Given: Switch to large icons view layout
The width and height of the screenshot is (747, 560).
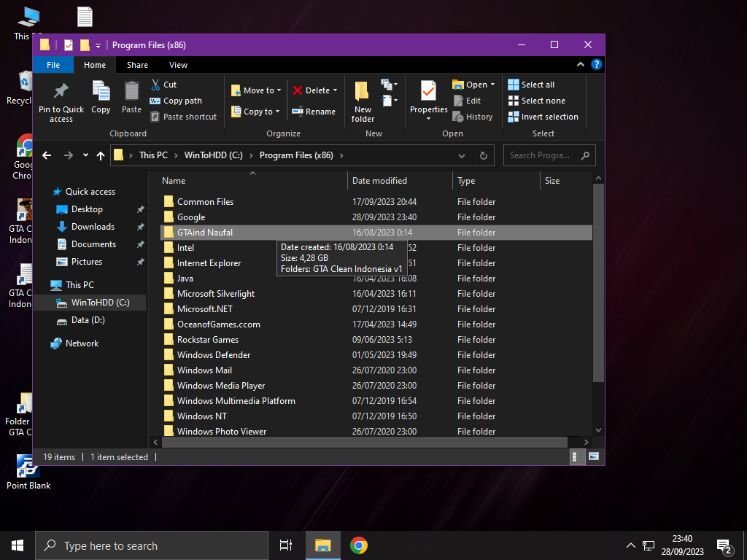Looking at the screenshot, I should click(594, 456).
